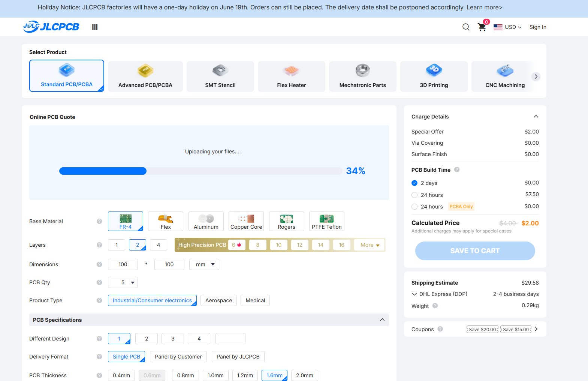588x381 pixels.
Task: Select Advanced PCB/PCBA product
Action: tap(145, 76)
